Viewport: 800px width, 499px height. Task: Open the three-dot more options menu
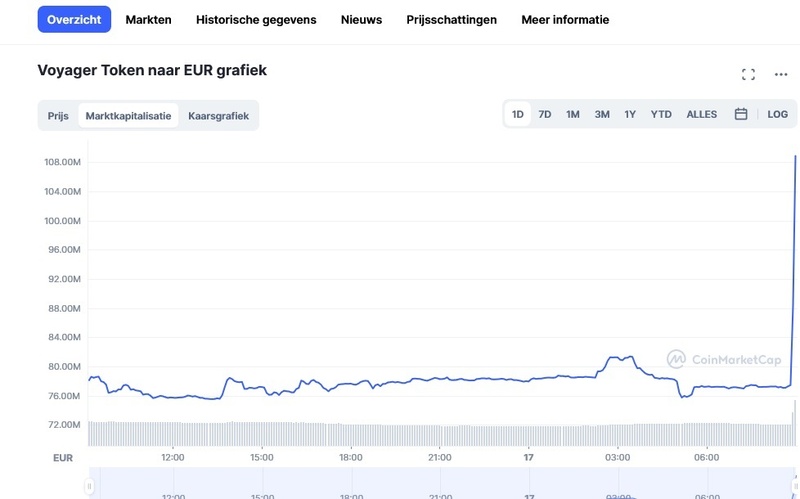[x=781, y=74]
